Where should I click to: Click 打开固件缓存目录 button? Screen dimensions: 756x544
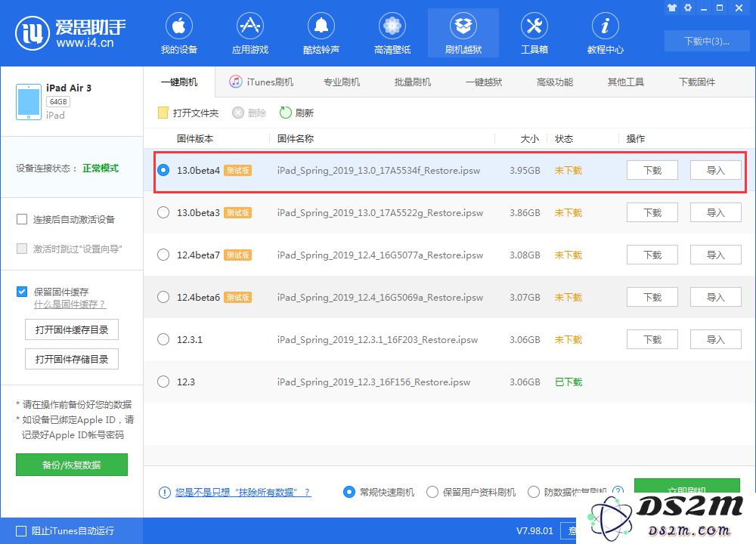point(72,329)
